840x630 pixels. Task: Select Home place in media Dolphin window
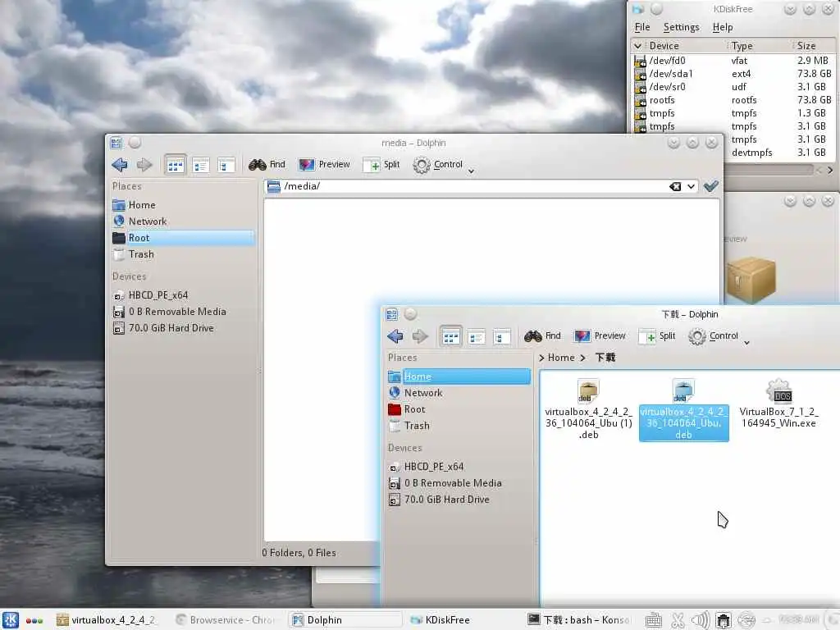pos(183,205)
